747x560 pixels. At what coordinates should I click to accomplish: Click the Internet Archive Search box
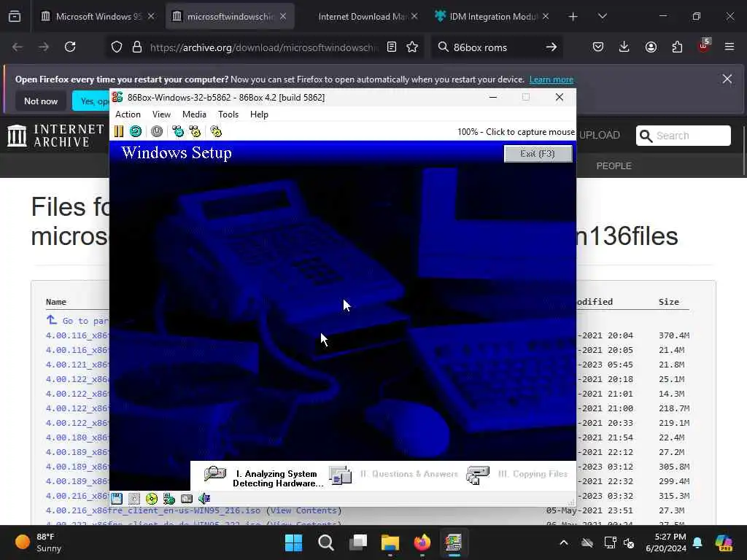[683, 136]
